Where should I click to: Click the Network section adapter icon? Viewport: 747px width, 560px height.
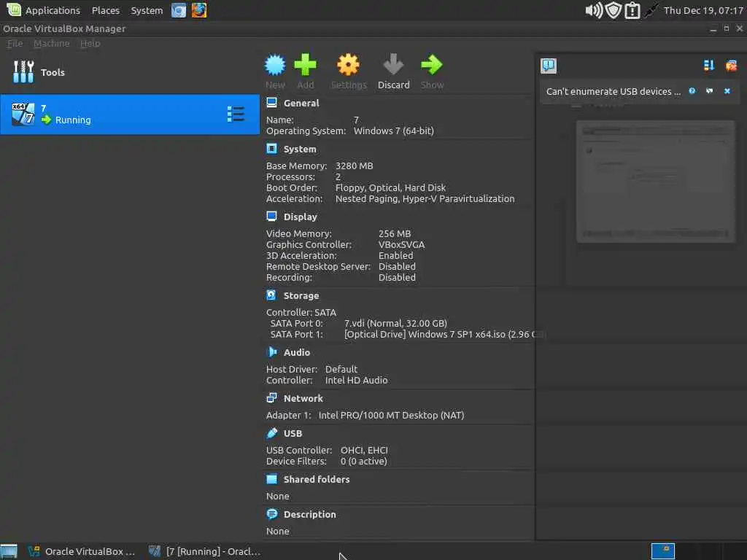point(271,397)
